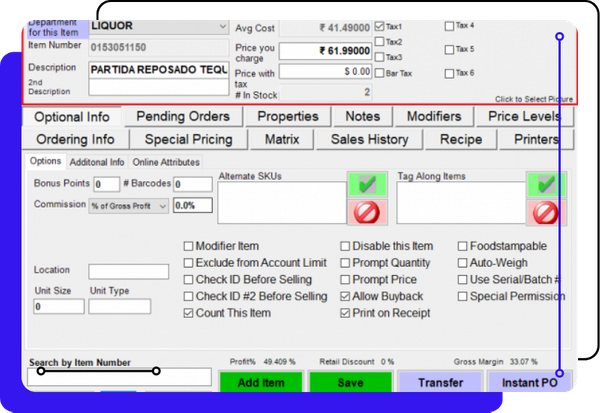Select the Online Attributes sub-tab
Screen dimensions: 600x413
[165, 162]
